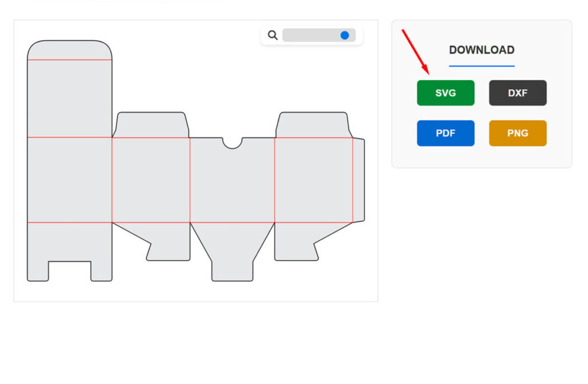Click the narrow glue flap on right edge
This screenshot has height=384, width=588.
pyautogui.click(x=358, y=180)
